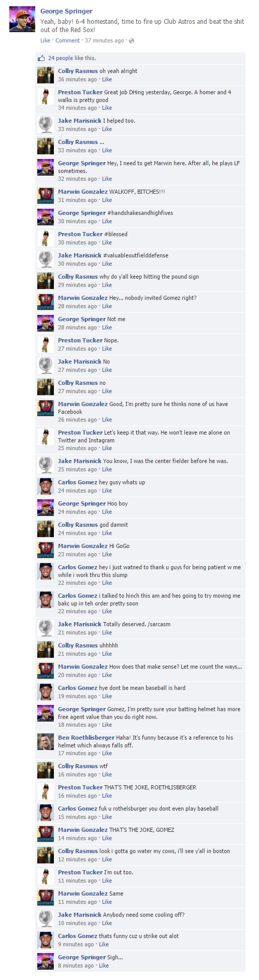
Task: Click the public globe privacy icon
Action: tap(132, 41)
